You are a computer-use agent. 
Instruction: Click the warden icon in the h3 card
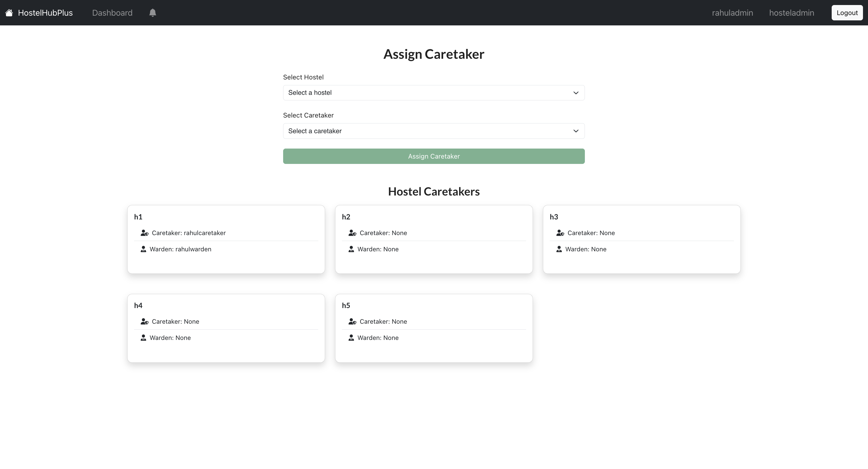[559, 249]
